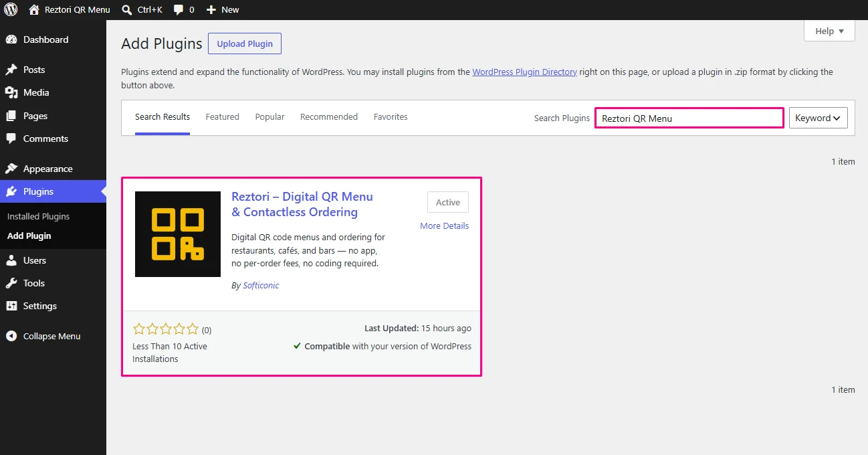Click the Upload Plugin button
Screen dimensions: 868x455
245,43
